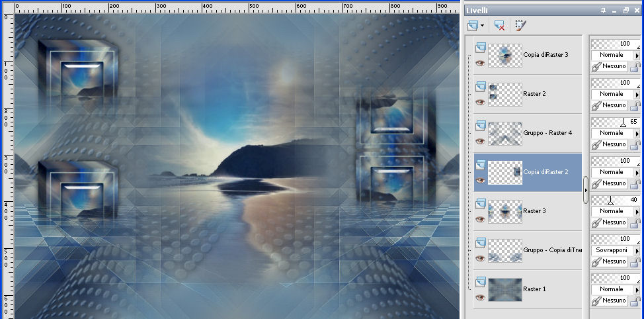
Task: Select the Gruppo - Copia diTrama layer name
Action: coord(552,250)
